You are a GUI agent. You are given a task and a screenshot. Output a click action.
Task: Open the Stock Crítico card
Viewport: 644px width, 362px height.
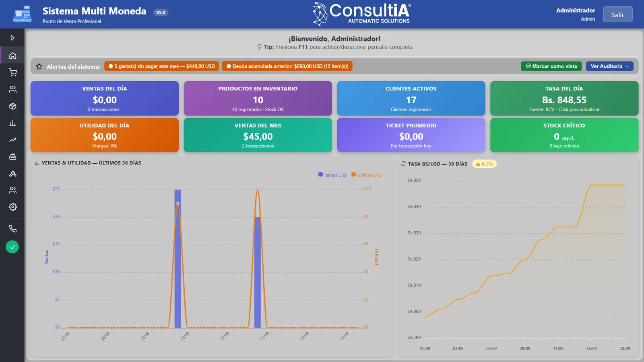coord(564,135)
